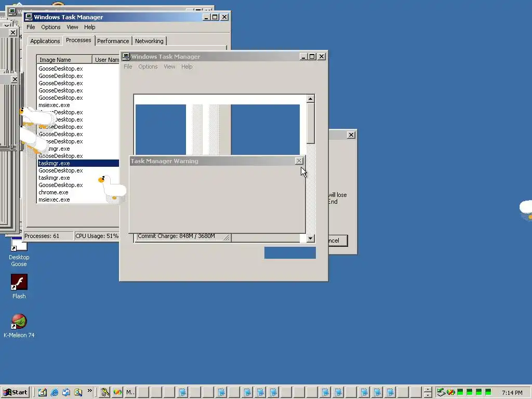Click the scroll down arrow in front Task Manager
The image size is (532, 399).
(311, 238)
